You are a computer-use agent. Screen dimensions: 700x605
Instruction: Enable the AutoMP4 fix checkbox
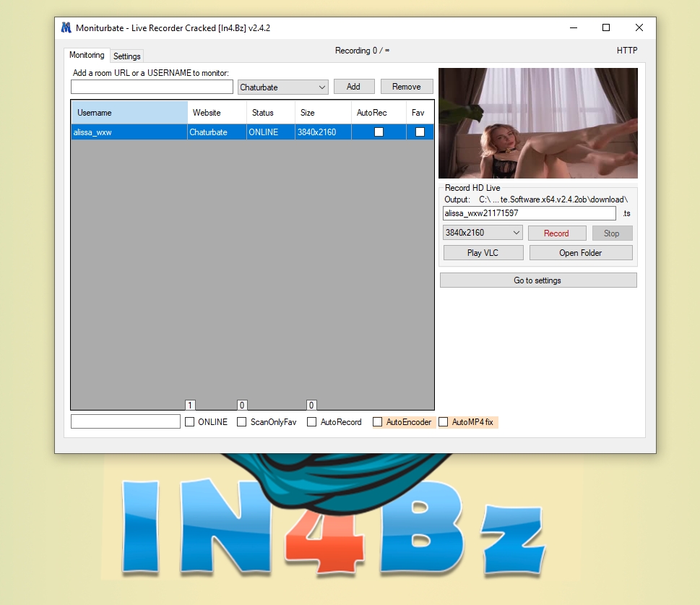click(444, 422)
